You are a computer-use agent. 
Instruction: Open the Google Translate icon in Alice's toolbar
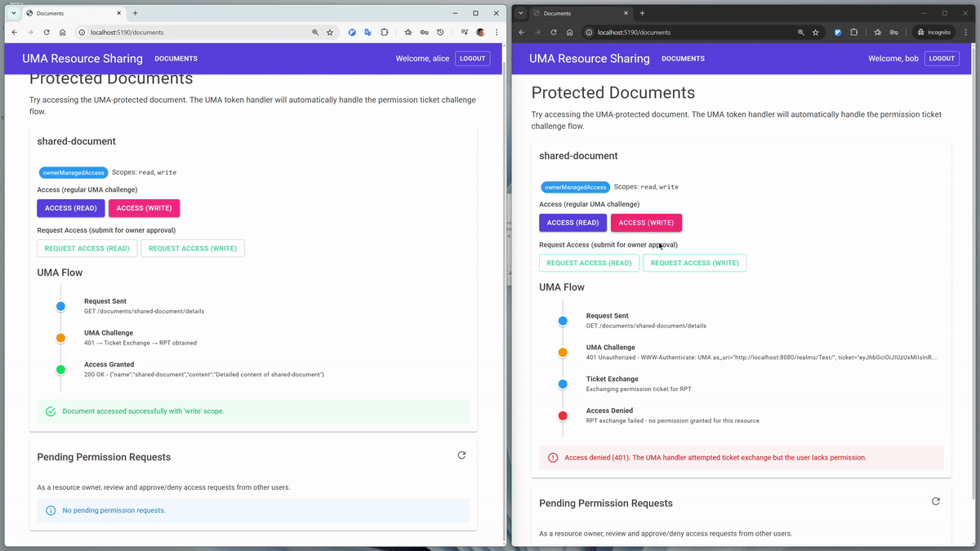(367, 33)
